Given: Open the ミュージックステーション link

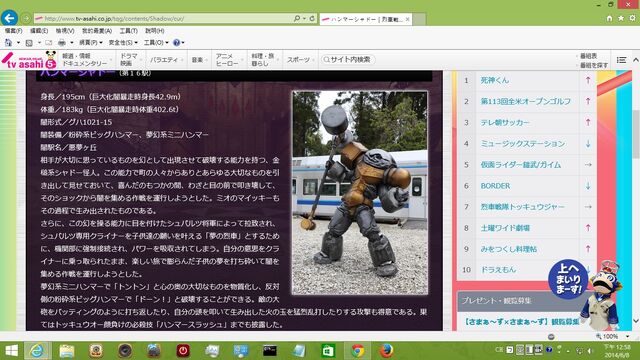Looking at the screenshot, I should (523, 144).
